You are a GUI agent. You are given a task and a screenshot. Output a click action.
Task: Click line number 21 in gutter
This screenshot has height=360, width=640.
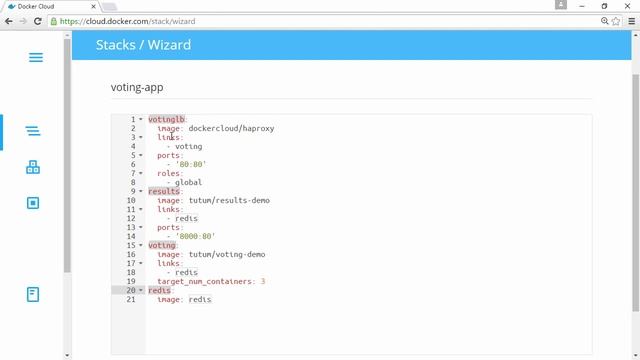point(131,299)
